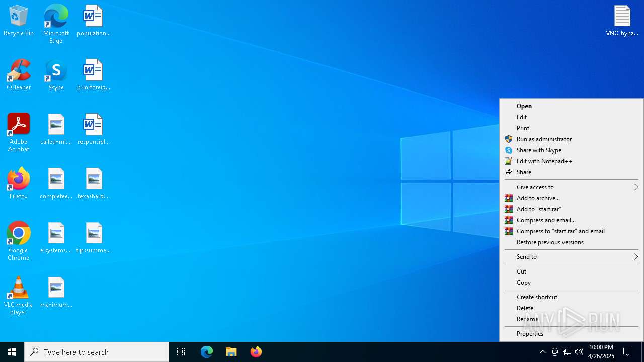644x362 pixels.
Task: Launch Microsoft Edge from the taskbar
Action: click(207, 352)
